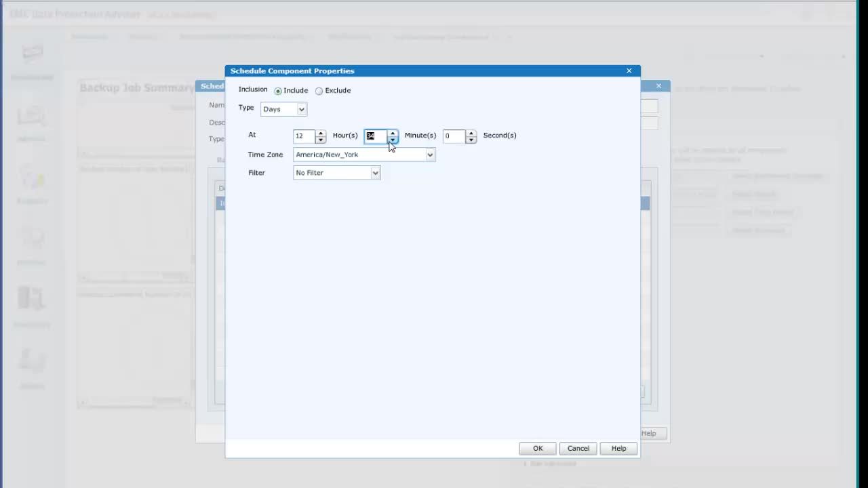Decrease the Hour(s) value with down arrow
The height and width of the screenshot is (488, 868).
[x=320, y=140]
